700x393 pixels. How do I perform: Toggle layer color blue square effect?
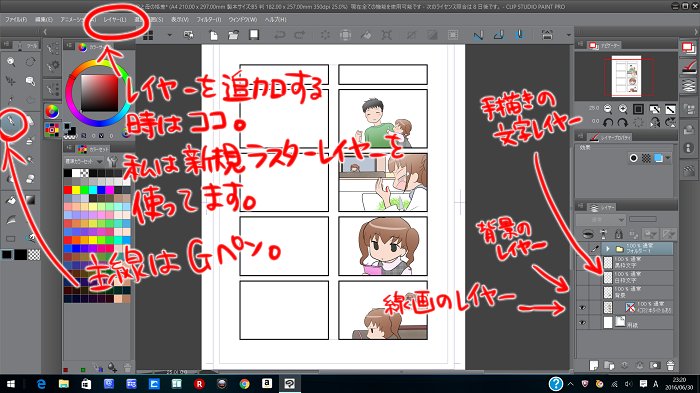pos(658,158)
